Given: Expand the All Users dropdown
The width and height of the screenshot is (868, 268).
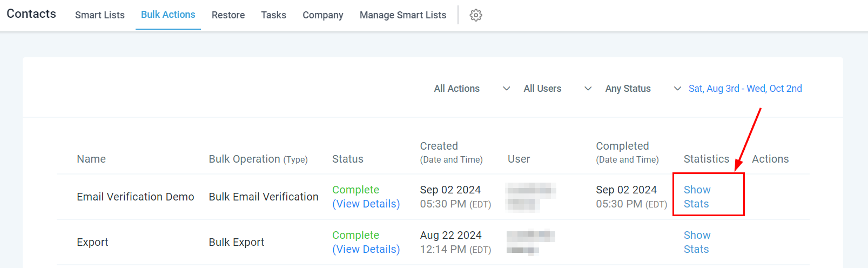Looking at the screenshot, I should [x=557, y=89].
